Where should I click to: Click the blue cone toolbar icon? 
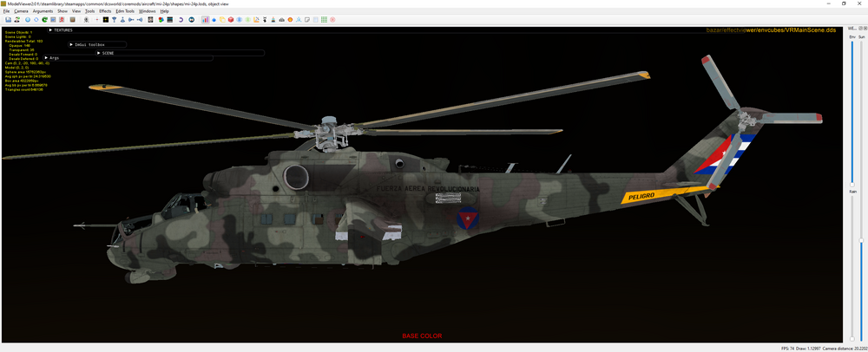coord(122,19)
